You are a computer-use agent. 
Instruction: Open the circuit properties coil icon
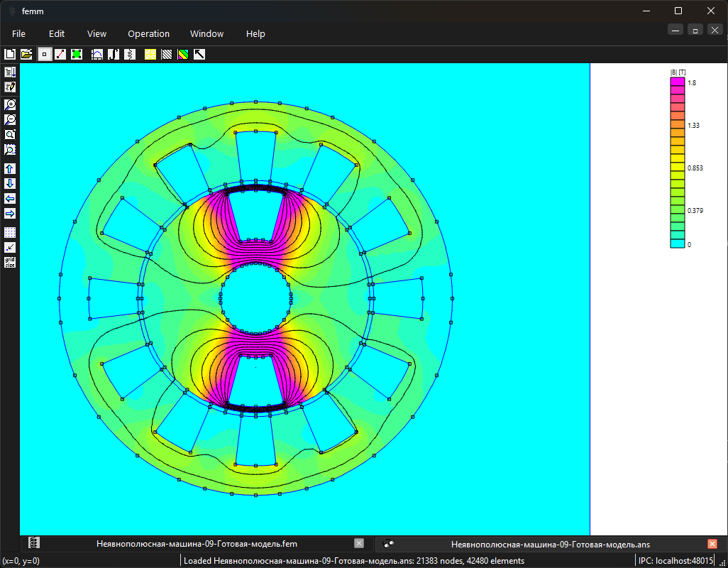tap(130, 55)
